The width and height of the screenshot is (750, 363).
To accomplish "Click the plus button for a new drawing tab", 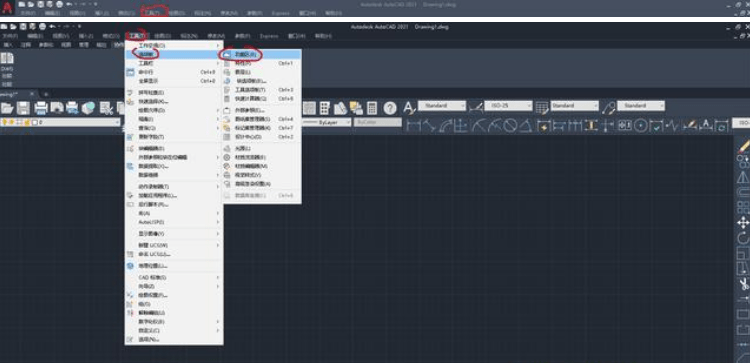I will pos(46,94).
